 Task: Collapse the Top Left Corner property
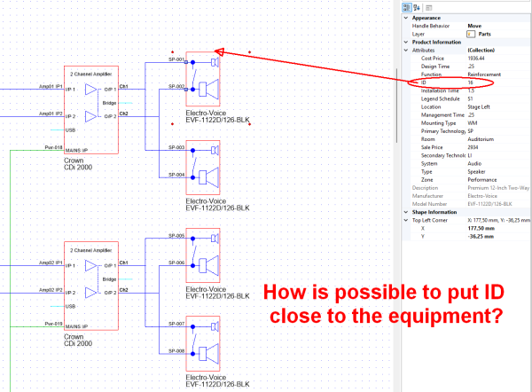pyautogui.click(x=407, y=220)
